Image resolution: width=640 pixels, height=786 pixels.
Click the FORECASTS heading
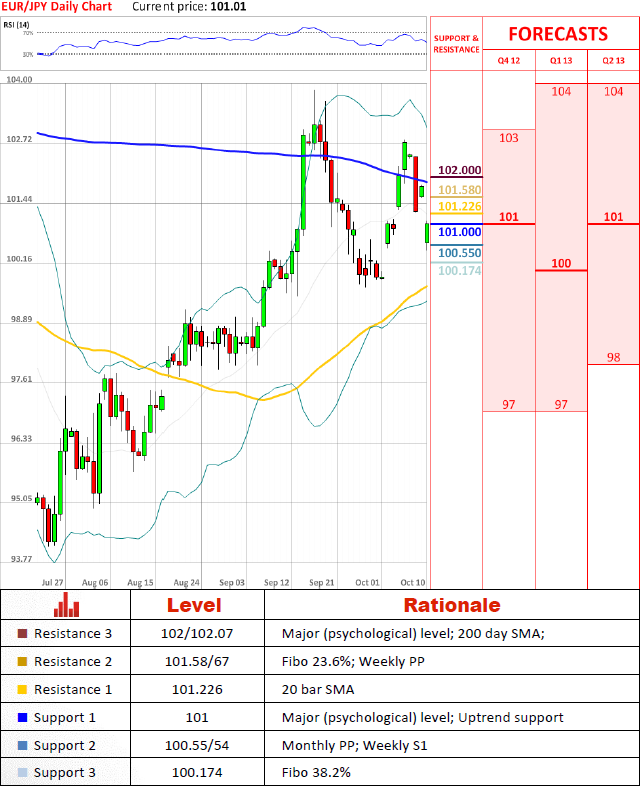click(558, 34)
